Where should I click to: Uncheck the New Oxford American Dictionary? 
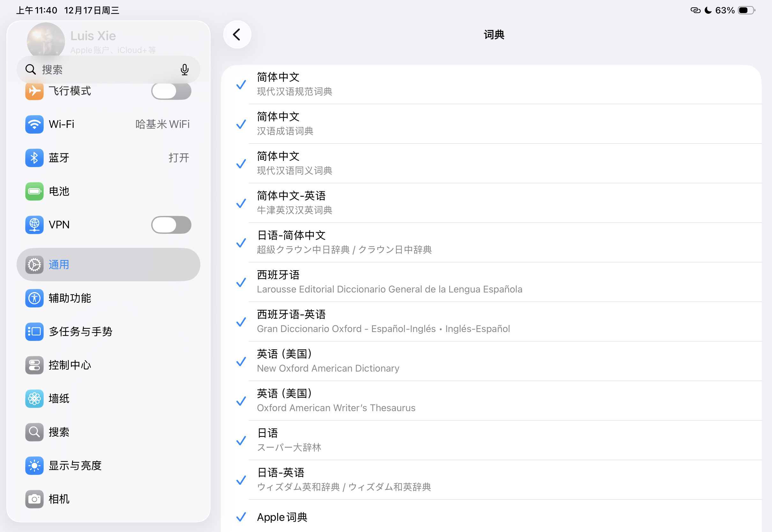pyautogui.click(x=328, y=361)
